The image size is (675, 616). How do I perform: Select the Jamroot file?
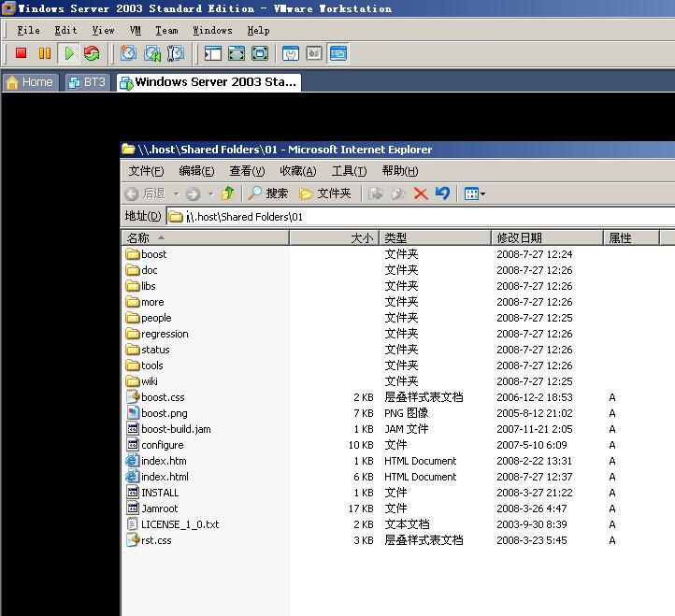click(x=152, y=509)
